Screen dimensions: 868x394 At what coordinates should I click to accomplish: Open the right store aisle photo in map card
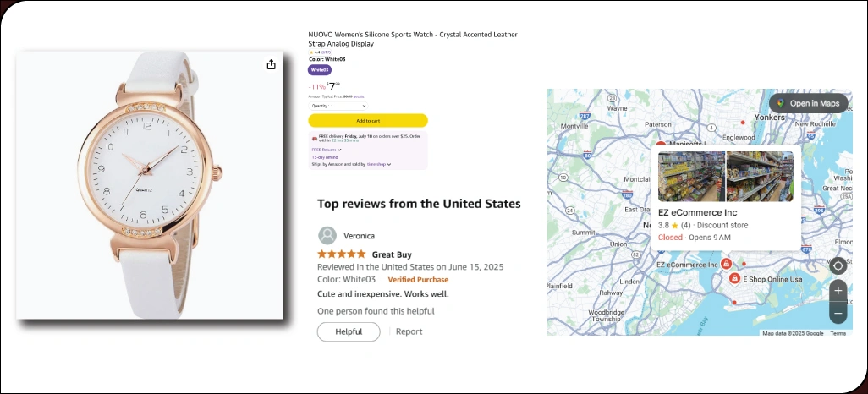pyautogui.click(x=760, y=177)
